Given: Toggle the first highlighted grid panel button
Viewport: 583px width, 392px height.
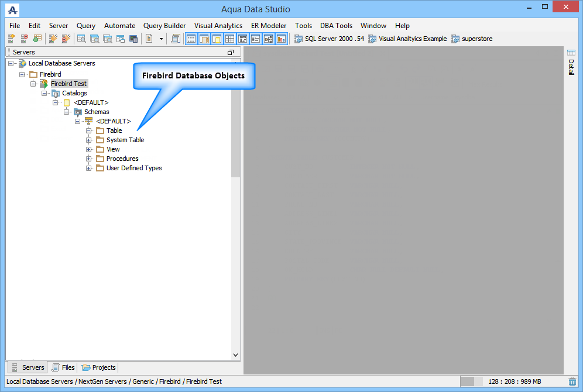Looking at the screenshot, I should (x=191, y=39).
